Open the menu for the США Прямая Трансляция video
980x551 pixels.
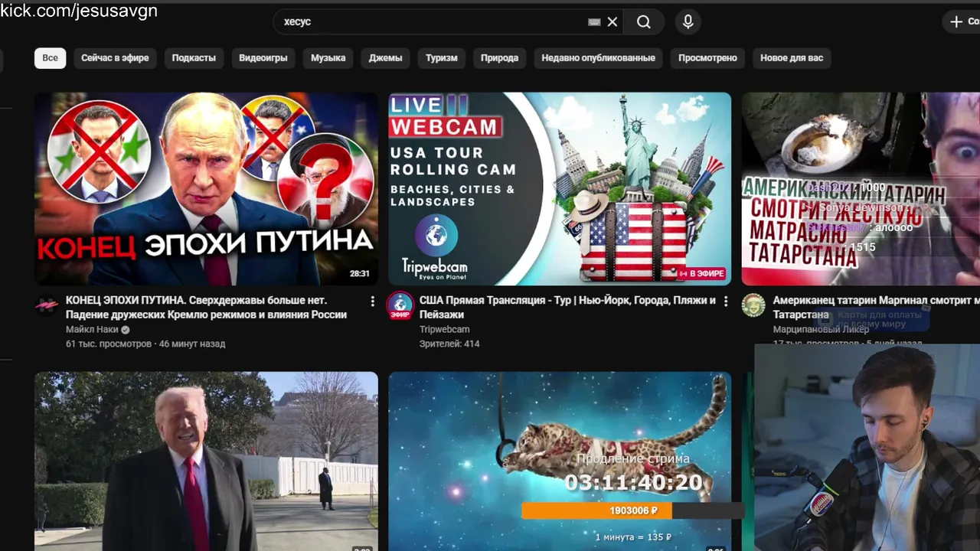point(725,302)
